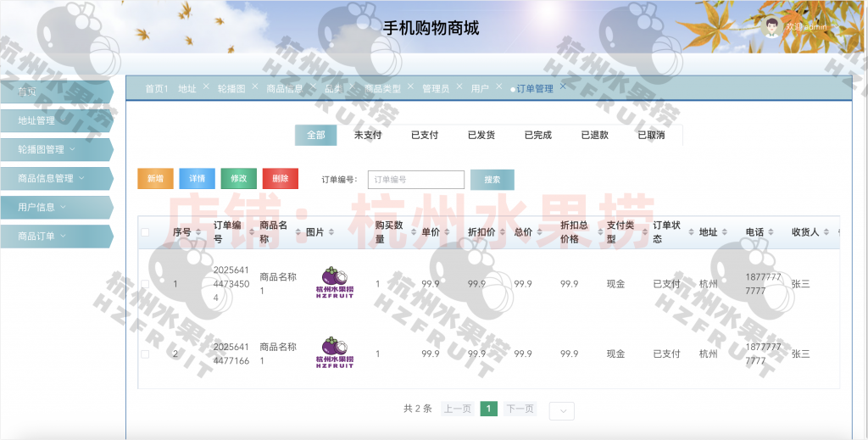Screen dimensions: 868x440
Task: Close the 品类 tab
Action: [x=352, y=86]
